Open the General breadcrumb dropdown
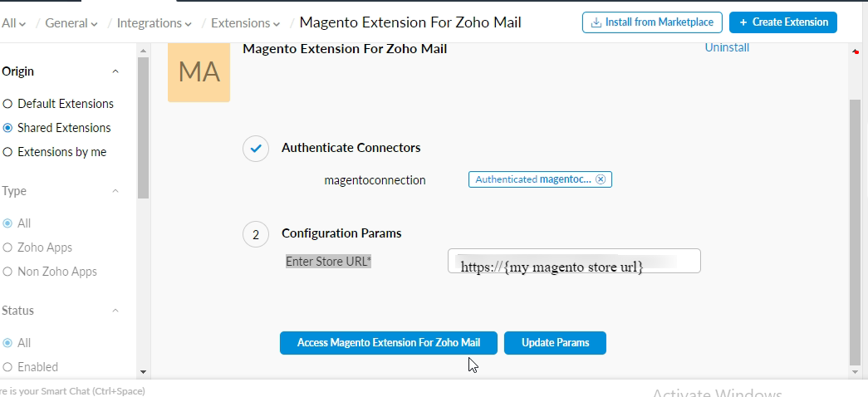Screen dimensions: 868x397 pyautogui.click(x=71, y=23)
